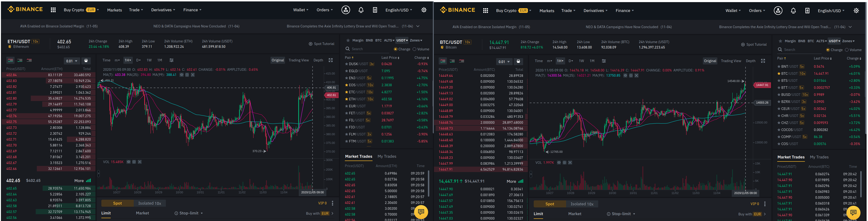Screen dimensions: 868x221
Task: Open account profile in ETH/USDT window
Action: coord(346,10)
